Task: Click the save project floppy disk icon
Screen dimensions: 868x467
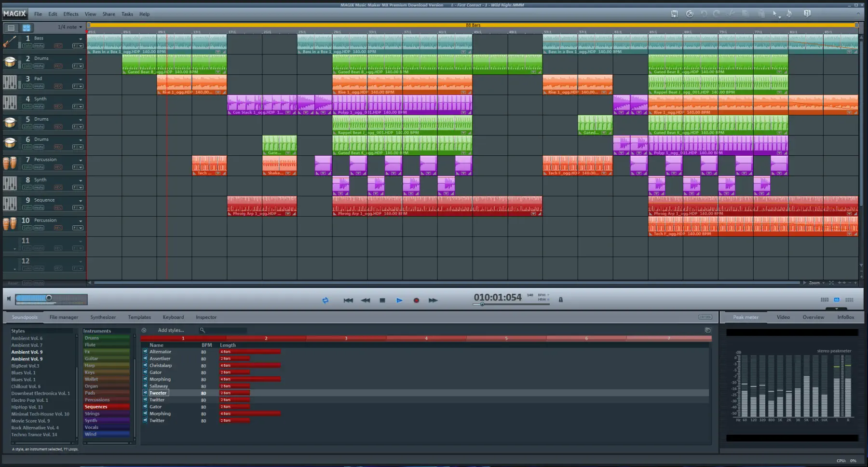Action: [674, 14]
